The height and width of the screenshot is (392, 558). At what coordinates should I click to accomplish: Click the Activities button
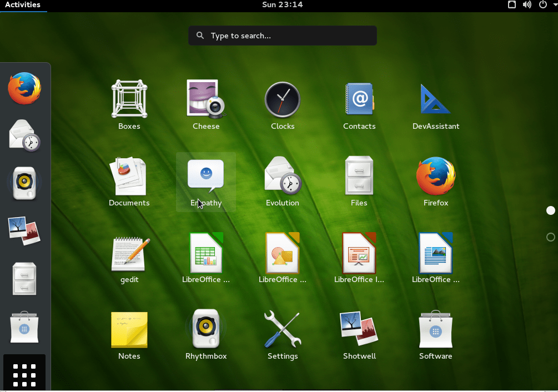(x=23, y=5)
